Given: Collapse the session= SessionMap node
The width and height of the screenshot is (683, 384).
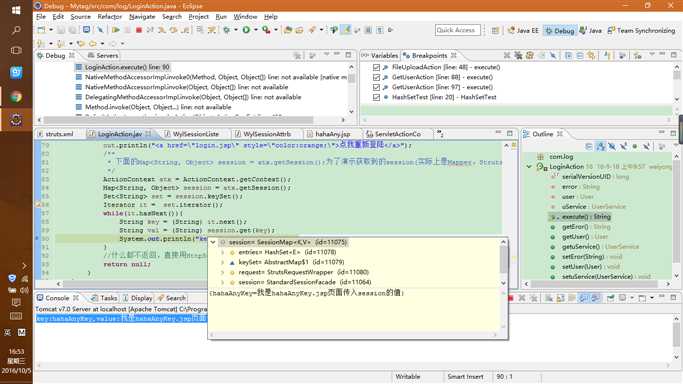Looking at the screenshot, I should [213, 243].
